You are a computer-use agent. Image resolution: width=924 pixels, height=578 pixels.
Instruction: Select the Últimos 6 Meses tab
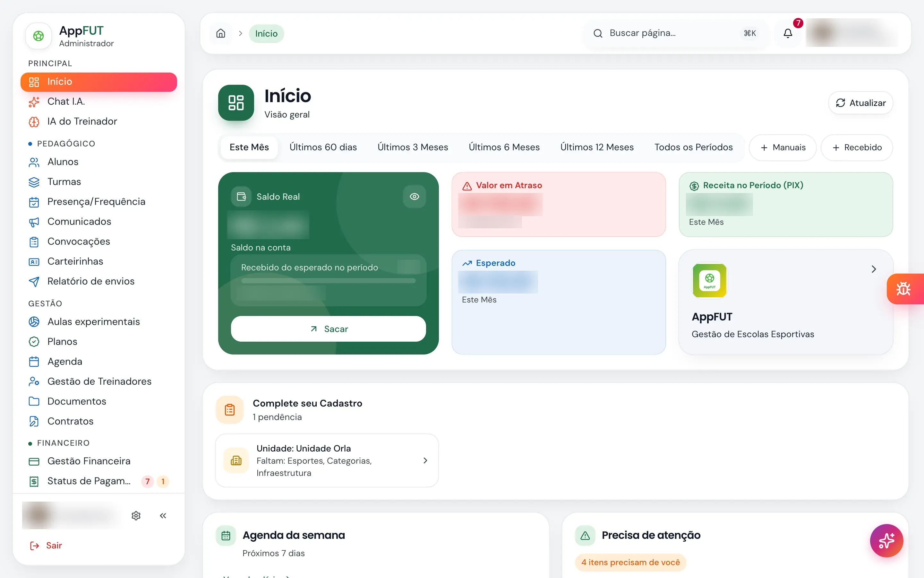[x=504, y=148]
